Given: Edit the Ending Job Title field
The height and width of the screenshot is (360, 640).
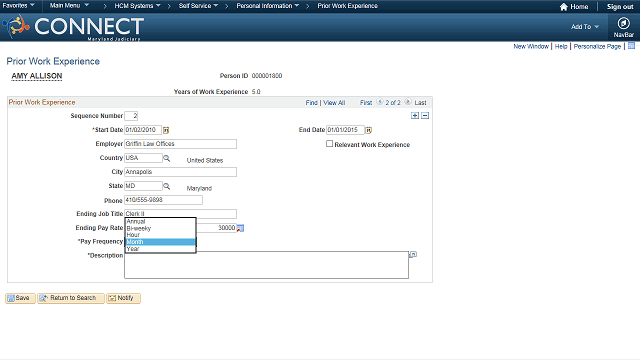Looking at the screenshot, I should (180, 213).
